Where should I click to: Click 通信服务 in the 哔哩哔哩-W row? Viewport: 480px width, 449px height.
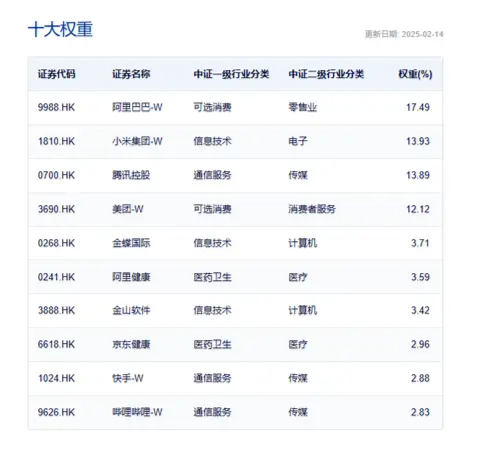pyautogui.click(x=212, y=412)
